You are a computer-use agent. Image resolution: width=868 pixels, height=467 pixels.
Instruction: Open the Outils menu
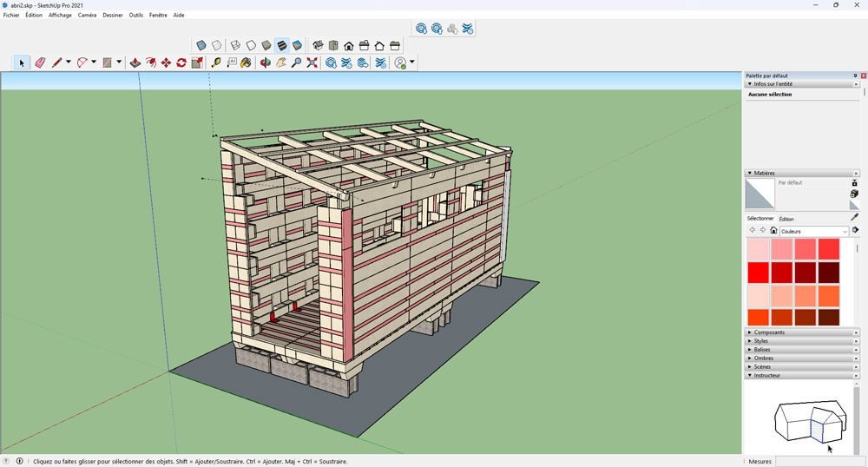(135, 15)
